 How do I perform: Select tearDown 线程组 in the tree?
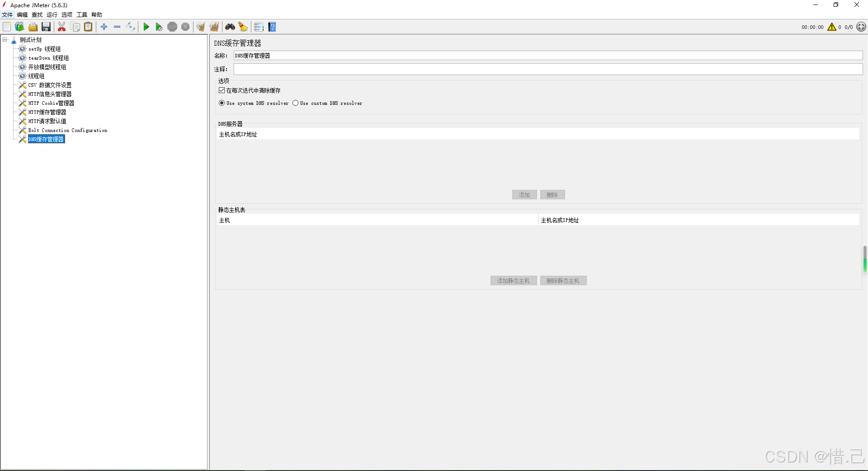tap(48, 58)
